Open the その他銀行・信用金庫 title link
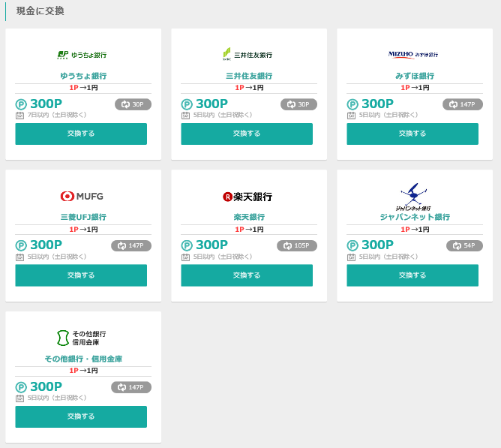The height and width of the screenshot is (448, 501). (83, 359)
